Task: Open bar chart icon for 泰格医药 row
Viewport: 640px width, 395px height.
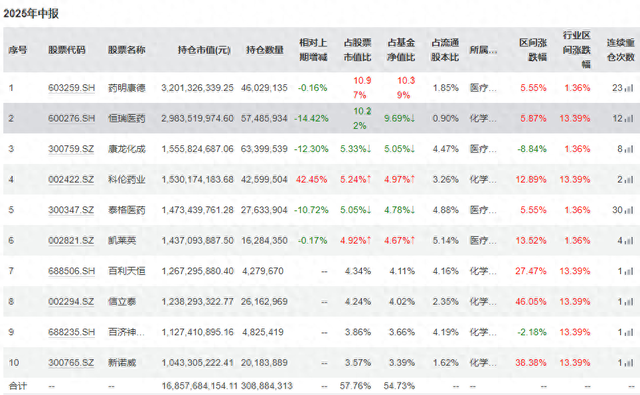Action: (629, 210)
